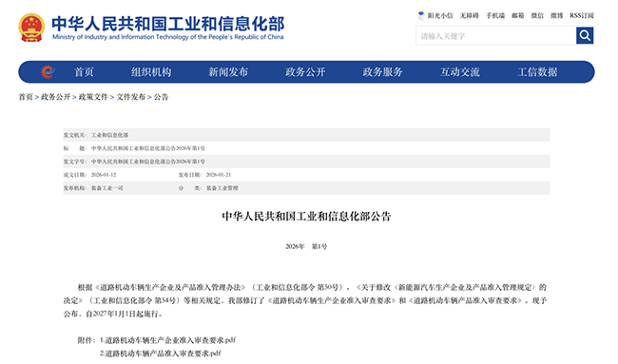Go to 政务公开 in the breadcrumb
Screen dimensions: 618x364
[55, 97]
